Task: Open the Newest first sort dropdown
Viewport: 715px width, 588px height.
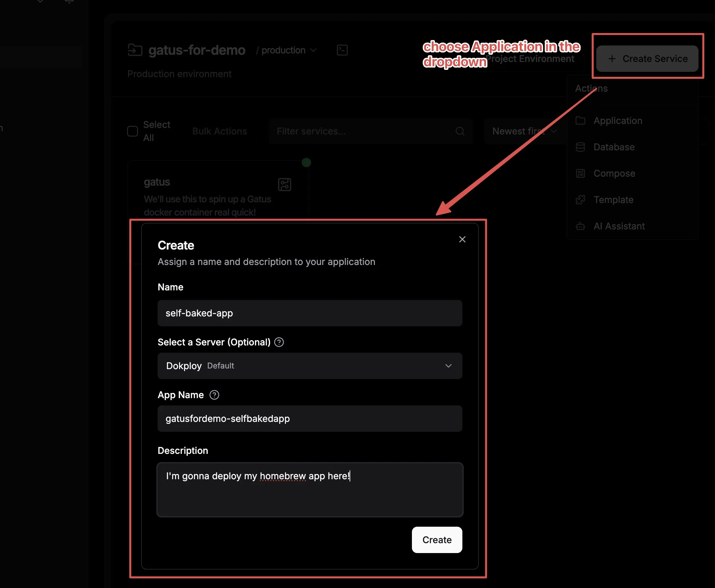Action: pyautogui.click(x=523, y=132)
